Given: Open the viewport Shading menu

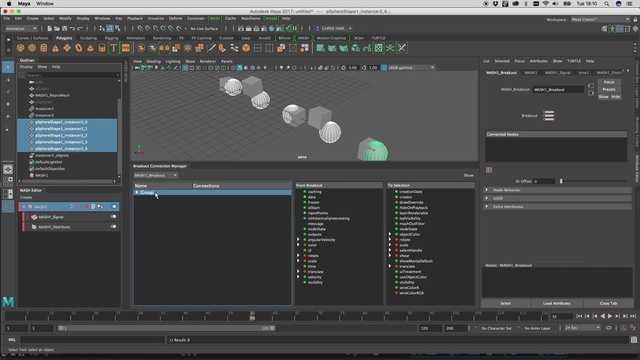Looking at the screenshot, I should (x=153, y=61).
